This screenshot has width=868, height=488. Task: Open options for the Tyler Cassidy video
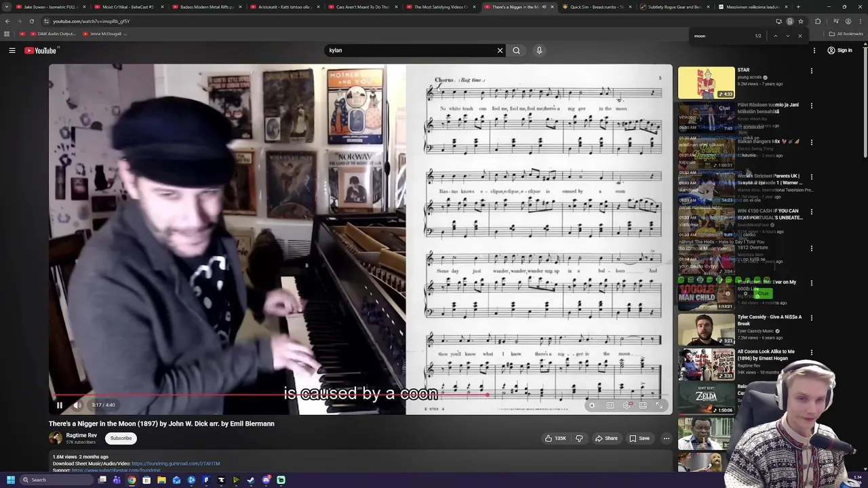pos(812,319)
